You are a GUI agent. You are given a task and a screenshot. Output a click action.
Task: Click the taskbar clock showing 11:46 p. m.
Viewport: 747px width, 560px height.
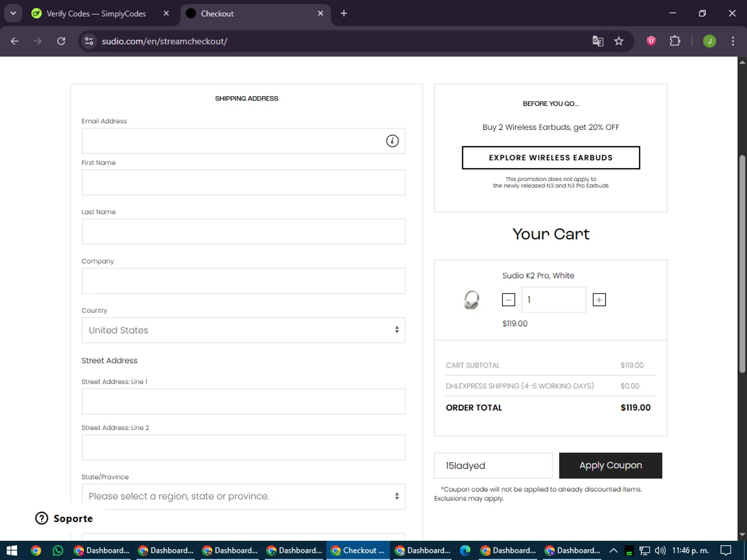click(x=690, y=551)
